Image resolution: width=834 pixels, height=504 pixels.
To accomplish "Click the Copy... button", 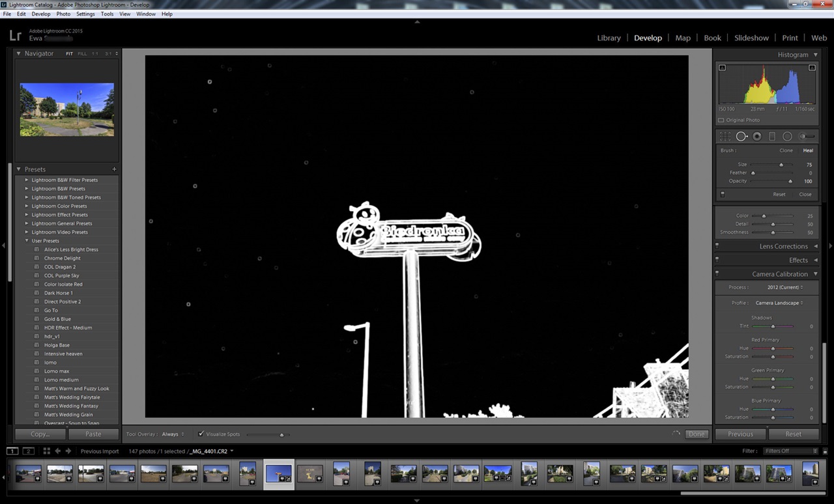I will [40, 434].
